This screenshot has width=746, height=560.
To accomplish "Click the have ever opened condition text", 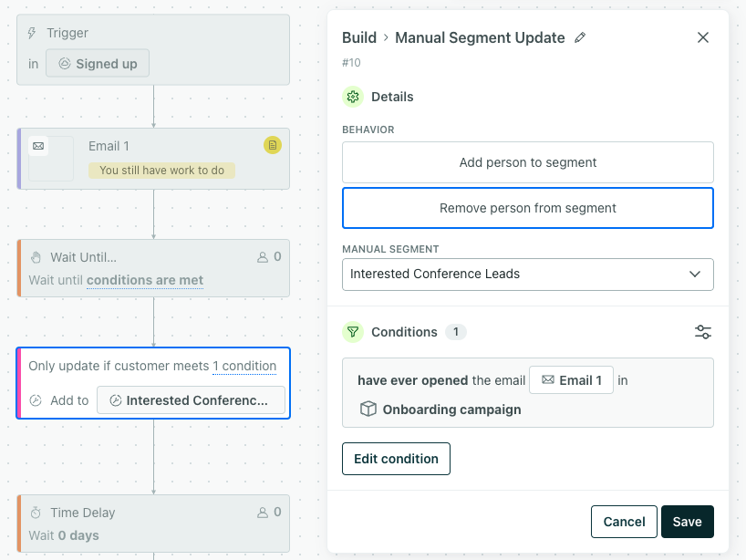I will [x=413, y=380].
